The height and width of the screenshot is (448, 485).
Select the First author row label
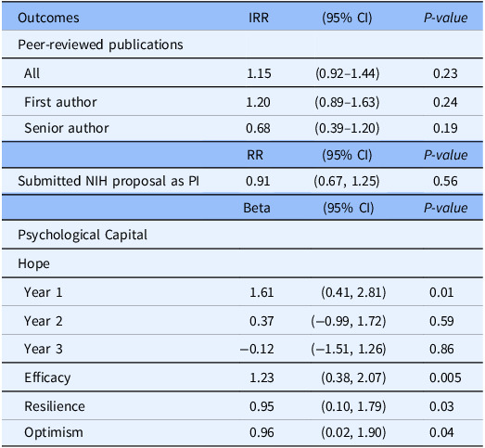(60, 102)
